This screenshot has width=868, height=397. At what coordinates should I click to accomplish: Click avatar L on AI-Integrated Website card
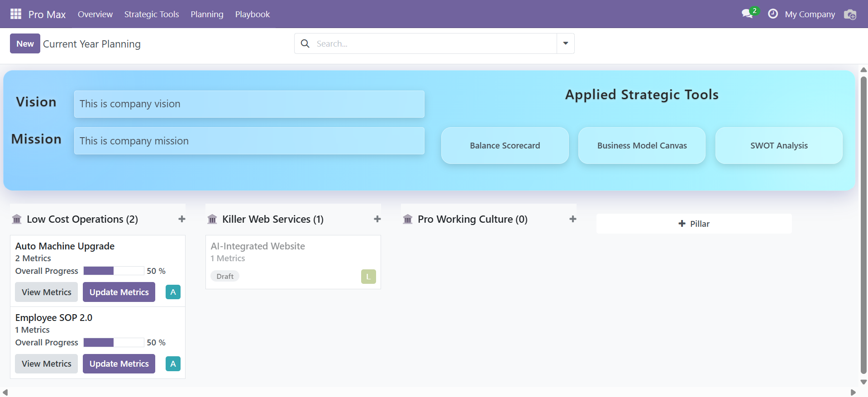pyautogui.click(x=368, y=277)
